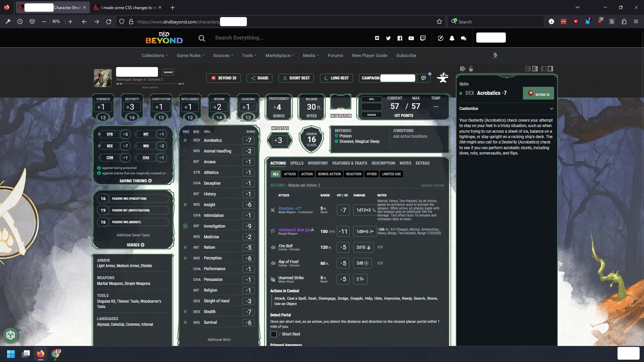
Task: Toggle the sidebar lock icon
Action: point(471,69)
